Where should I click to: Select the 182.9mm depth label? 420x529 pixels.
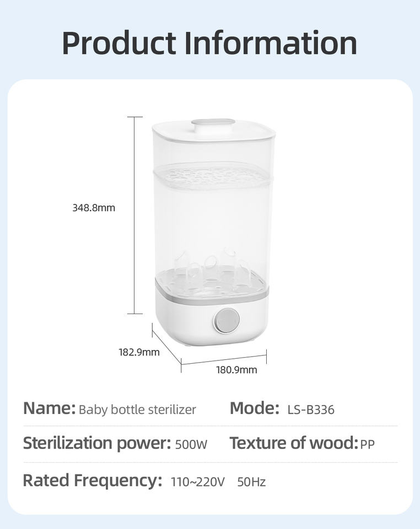[139, 352]
